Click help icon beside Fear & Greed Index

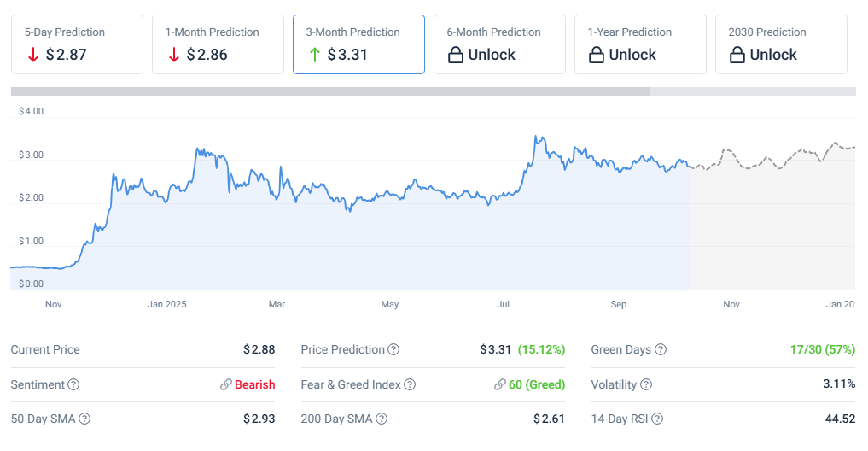click(x=410, y=384)
